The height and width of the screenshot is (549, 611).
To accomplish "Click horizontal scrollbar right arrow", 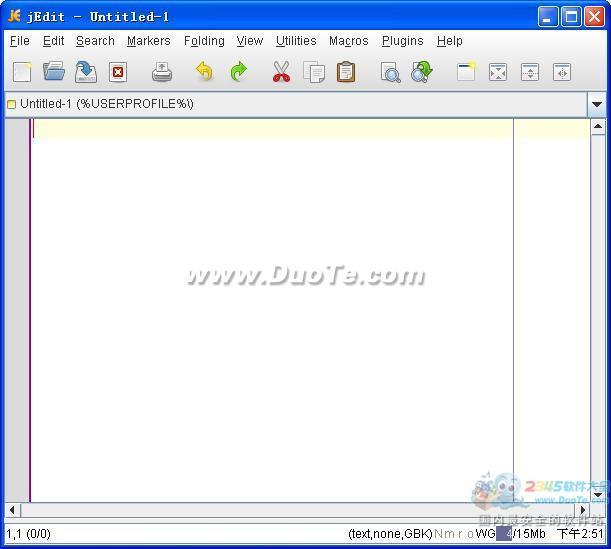I will 583,510.
